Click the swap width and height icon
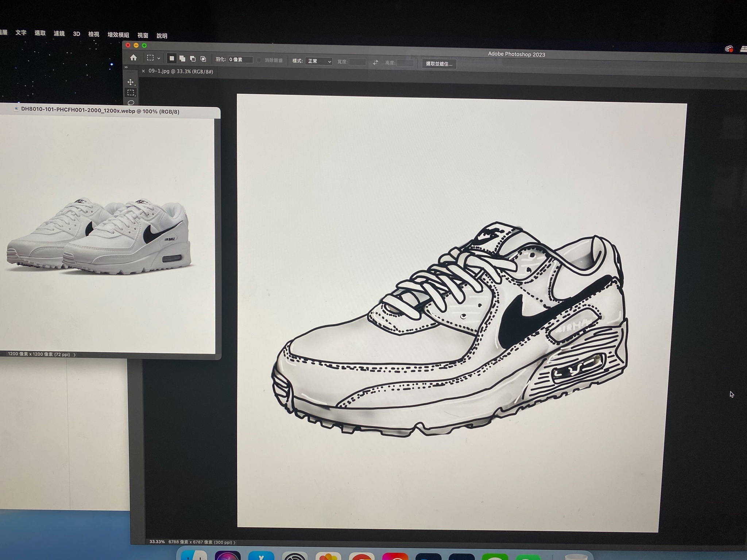Screen dimensions: 747x560 pos(376,62)
